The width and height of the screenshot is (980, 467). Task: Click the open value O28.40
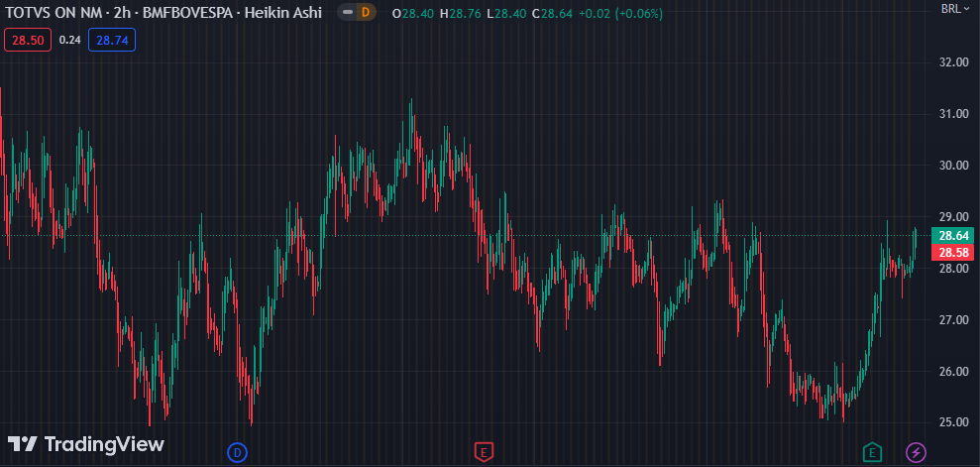click(x=413, y=13)
